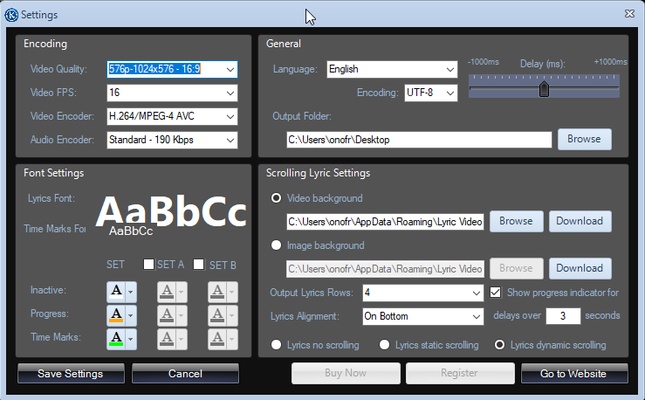
Task: Enable the SET B checkbox
Action: (x=199, y=264)
